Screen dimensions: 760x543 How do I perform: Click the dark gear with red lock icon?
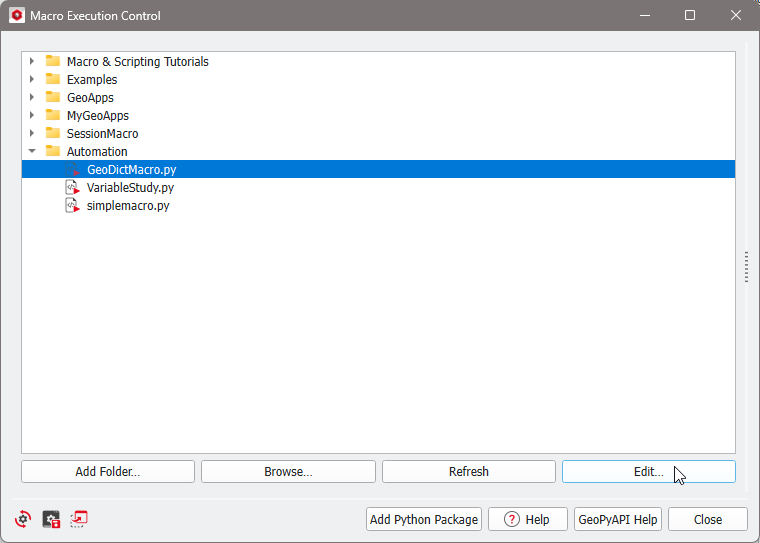pos(51,519)
